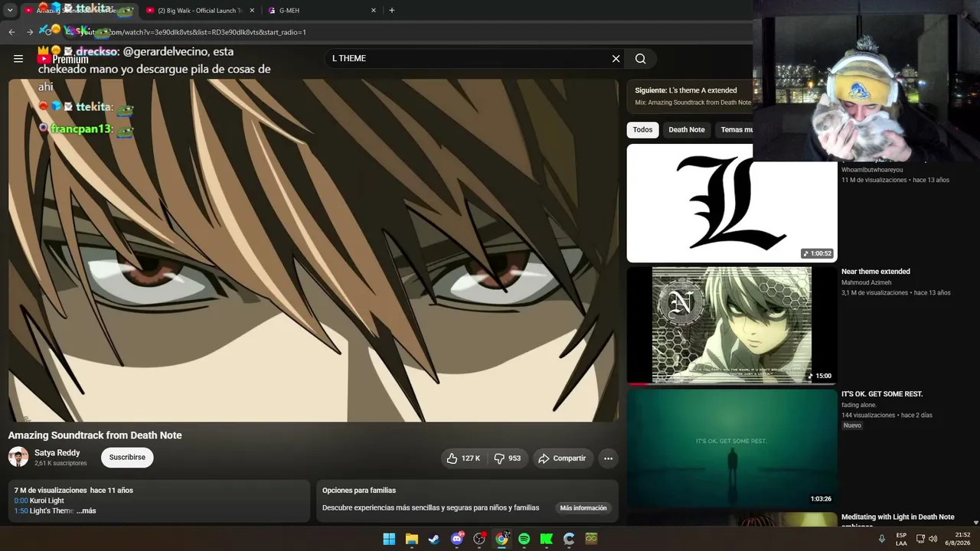Screen dimensions: 980x551
Task: Open Satya Reddy channel name link
Action: (57, 453)
